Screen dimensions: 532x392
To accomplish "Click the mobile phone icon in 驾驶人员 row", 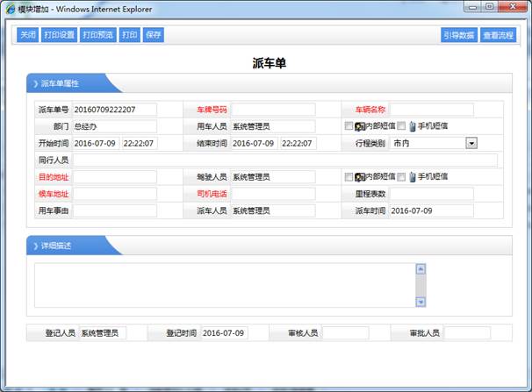I will tap(412, 176).
